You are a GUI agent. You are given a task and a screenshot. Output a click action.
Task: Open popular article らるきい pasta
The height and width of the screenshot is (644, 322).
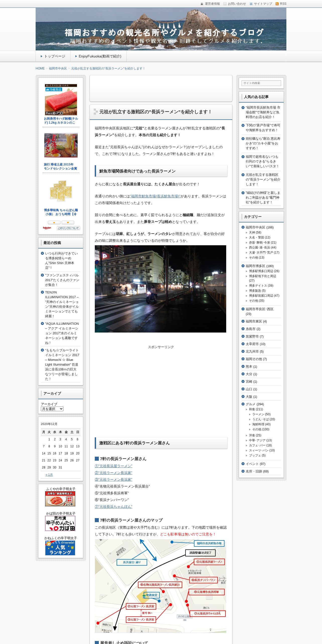(x=263, y=162)
